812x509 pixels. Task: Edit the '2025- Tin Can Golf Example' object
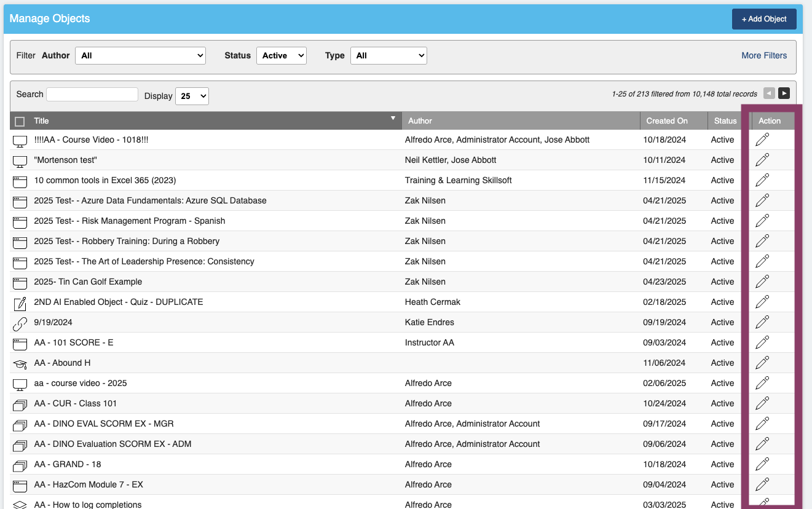[x=762, y=282]
